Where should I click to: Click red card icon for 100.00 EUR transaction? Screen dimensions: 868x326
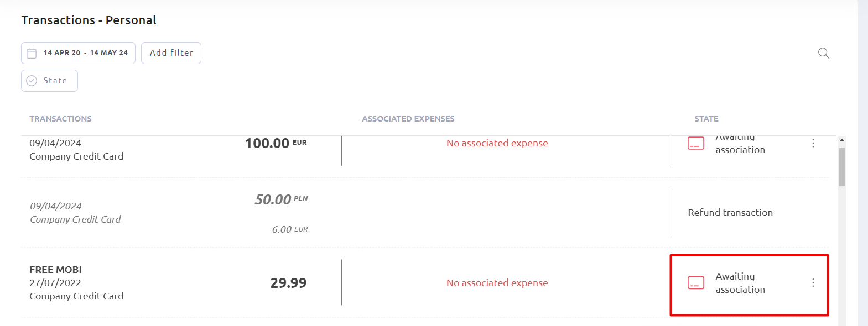(x=695, y=143)
